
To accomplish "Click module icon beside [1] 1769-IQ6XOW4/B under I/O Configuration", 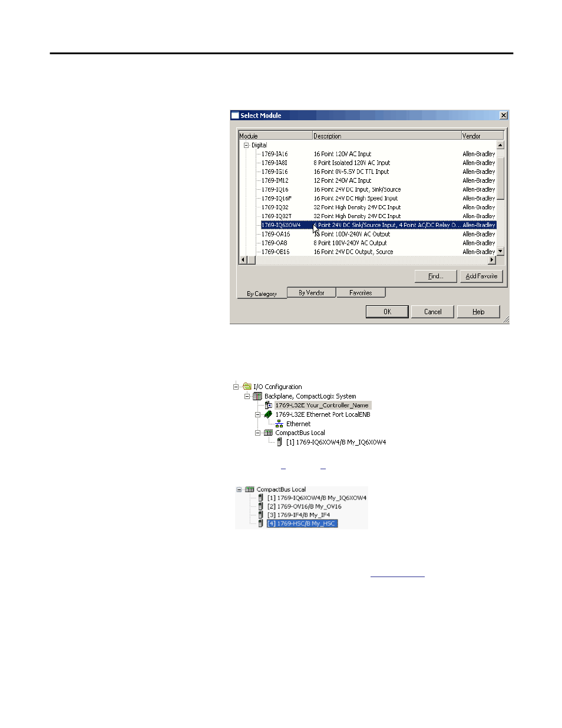I will click(280, 442).
